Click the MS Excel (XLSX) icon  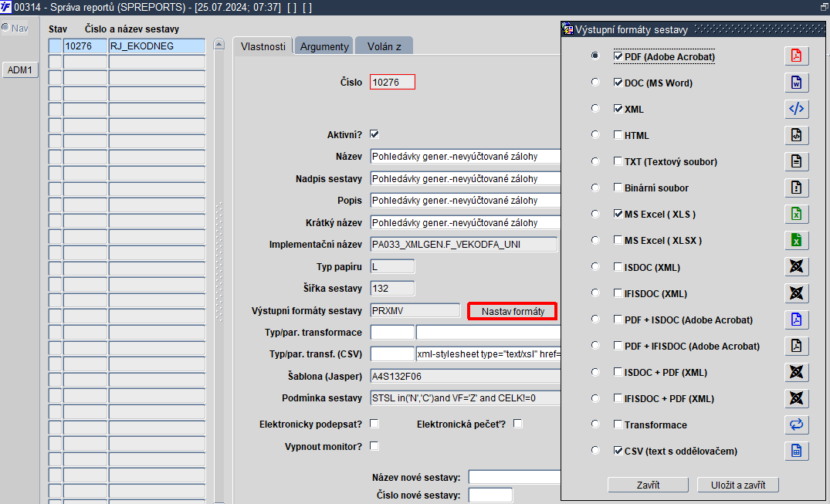coord(796,240)
